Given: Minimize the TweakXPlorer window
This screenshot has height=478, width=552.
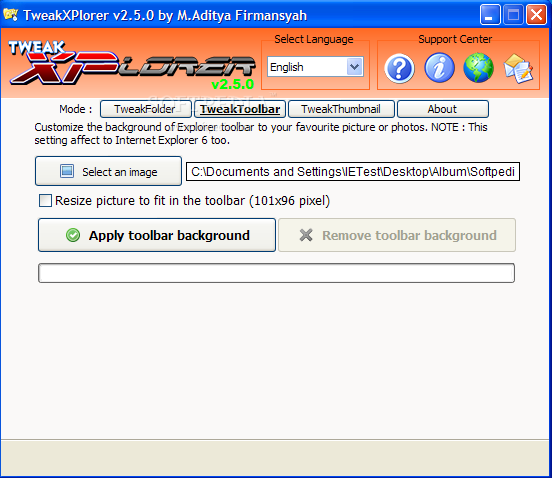Looking at the screenshot, I should 490,15.
